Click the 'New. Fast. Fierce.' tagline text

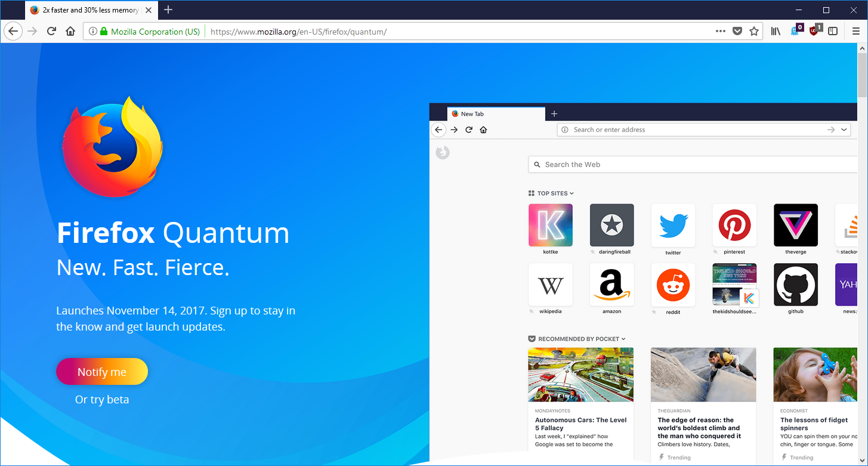[143, 267]
